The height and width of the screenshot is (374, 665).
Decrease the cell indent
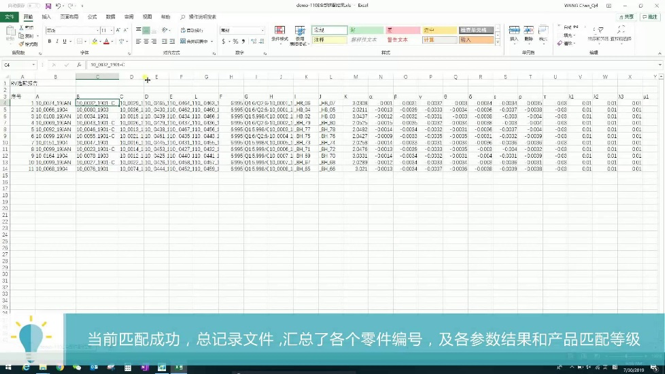click(x=164, y=42)
